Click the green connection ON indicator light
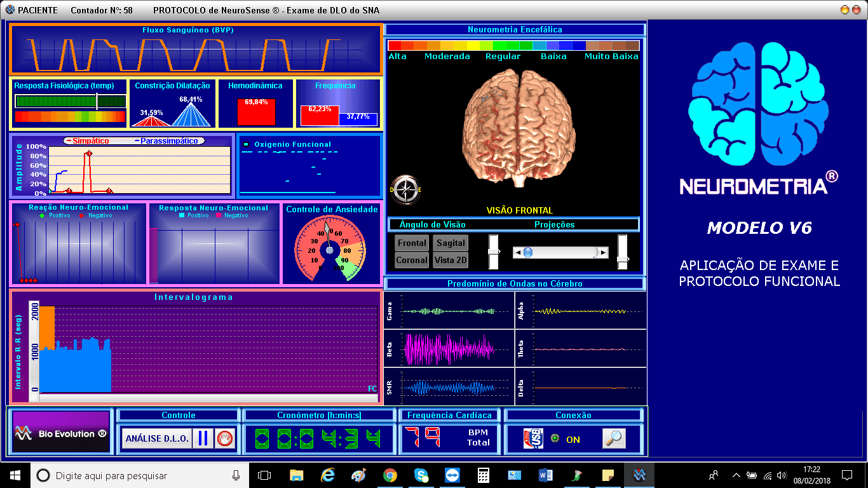 point(555,438)
